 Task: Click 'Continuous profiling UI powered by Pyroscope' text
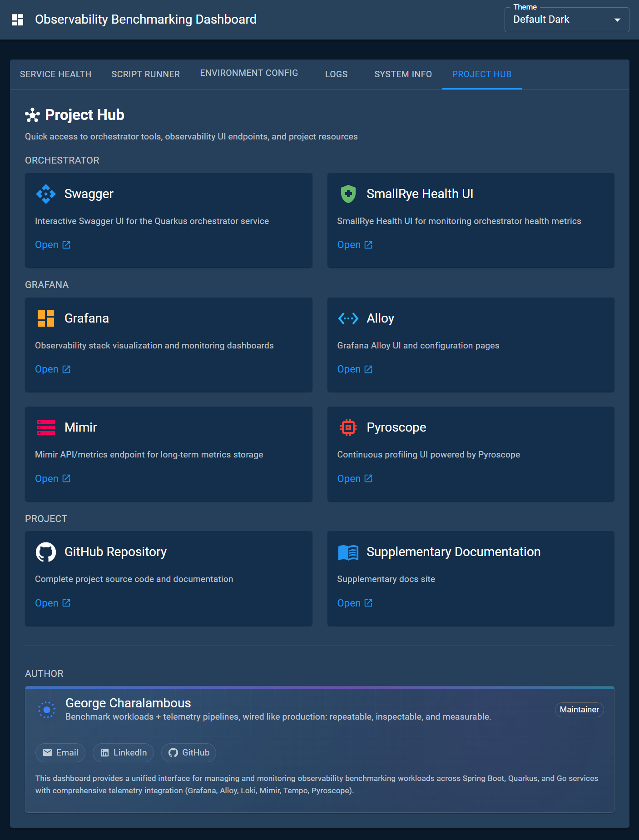(429, 455)
